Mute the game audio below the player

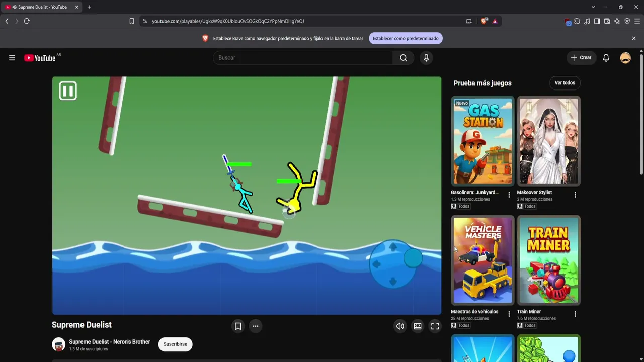click(x=400, y=326)
